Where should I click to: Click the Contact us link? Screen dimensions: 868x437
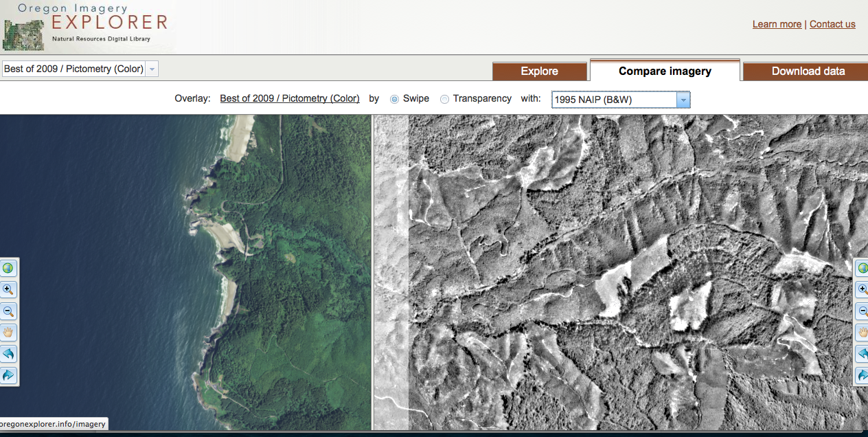pos(832,24)
